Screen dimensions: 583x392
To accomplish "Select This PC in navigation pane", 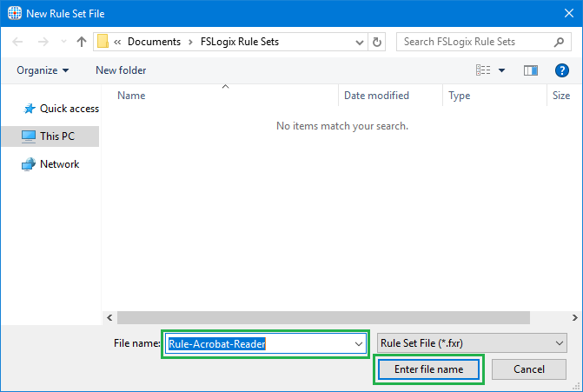I will click(50, 136).
